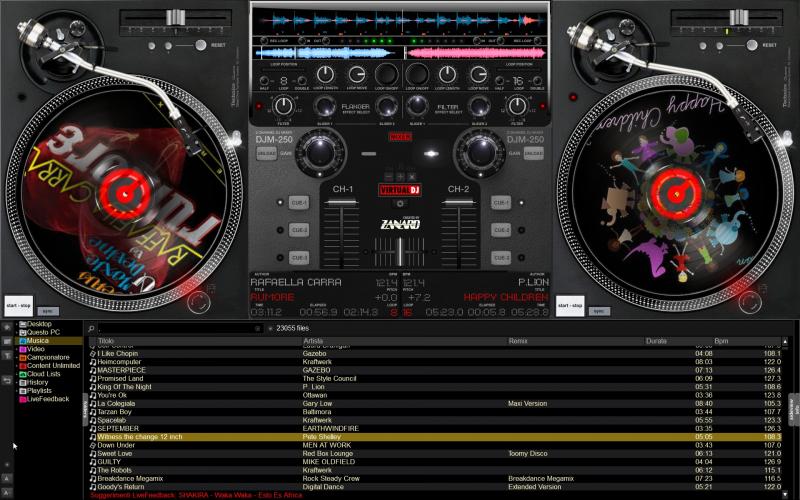Image resolution: width=800 pixels, height=500 pixels.
Task: Click left deck CUE-1 button
Action: click(298, 203)
